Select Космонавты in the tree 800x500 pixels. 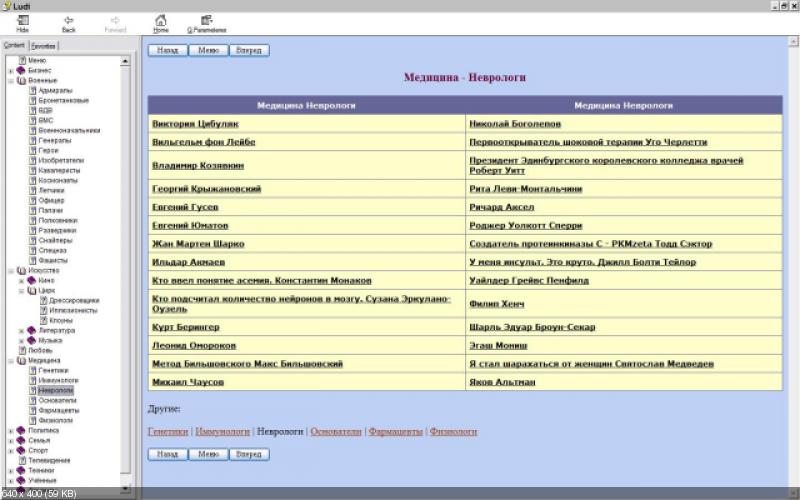point(57,180)
